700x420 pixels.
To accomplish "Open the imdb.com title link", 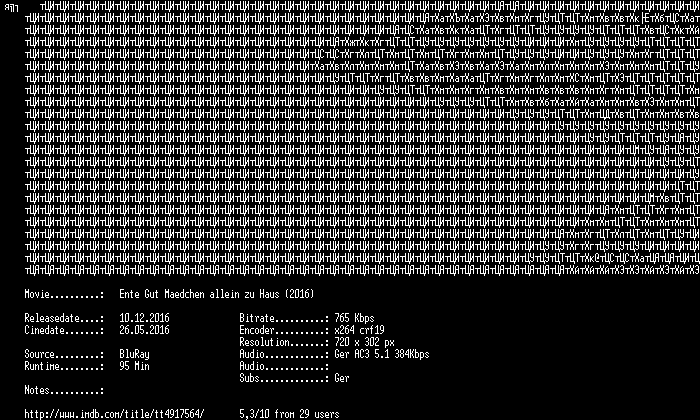I will tap(114, 414).
